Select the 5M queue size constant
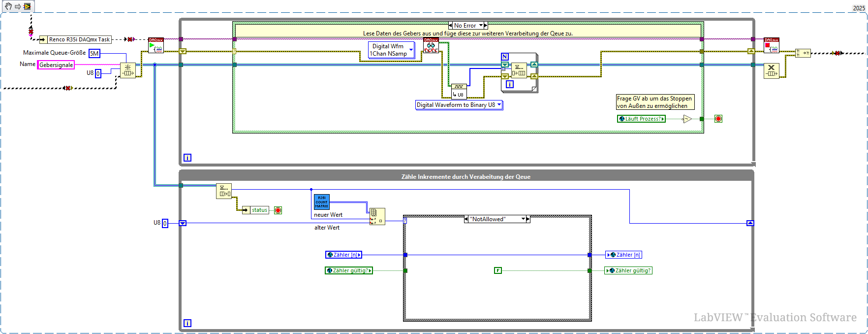Screen dimensions: 868x334 point(94,54)
